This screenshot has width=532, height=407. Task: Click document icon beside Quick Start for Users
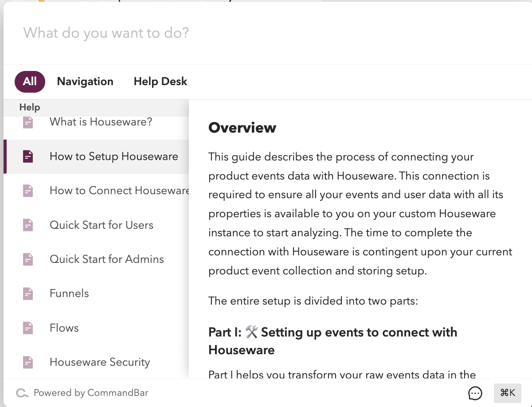click(28, 225)
